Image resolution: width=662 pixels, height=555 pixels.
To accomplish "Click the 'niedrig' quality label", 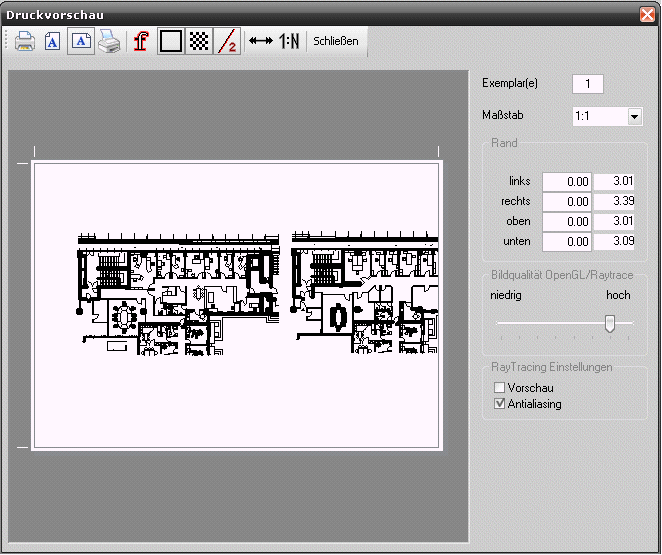I will pos(506,295).
